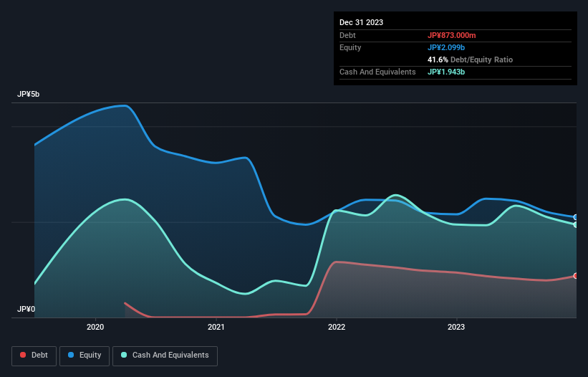Screen dimensions: 588x377
Task: Click the 41.6% Debt/Equity Ratio text
Action: 470,59
